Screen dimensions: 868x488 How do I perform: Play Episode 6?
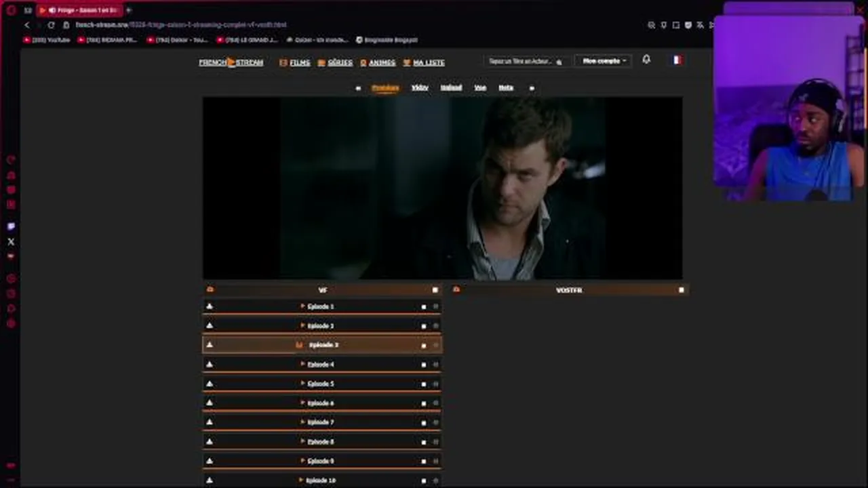[322, 403]
